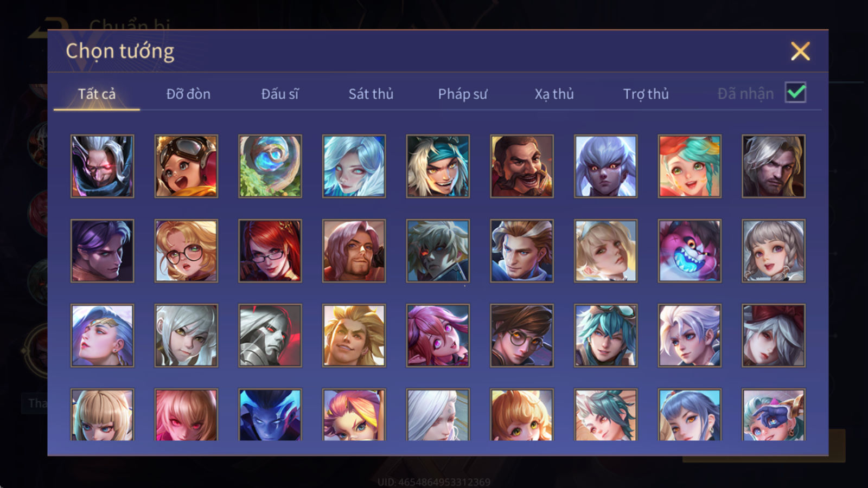Viewport: 868px width, 488px height.
Task: Choose the blue-skinned demon hero portrait
Action: [270, 414]
